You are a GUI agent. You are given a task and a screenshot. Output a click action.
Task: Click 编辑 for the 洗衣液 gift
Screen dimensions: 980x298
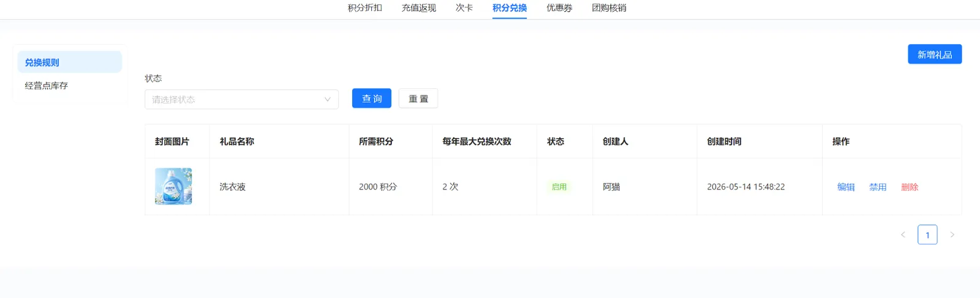click(846, 187)
